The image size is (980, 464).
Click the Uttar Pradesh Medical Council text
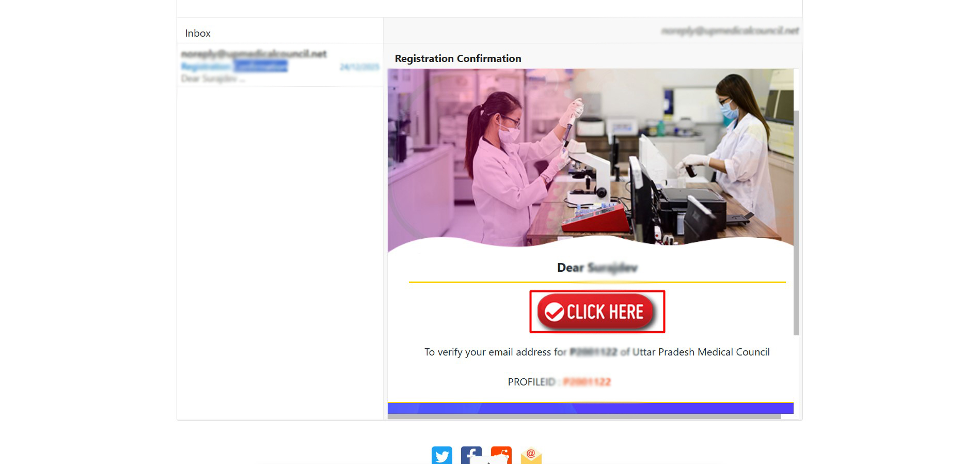pyautogui.click(x=701, y=352)
